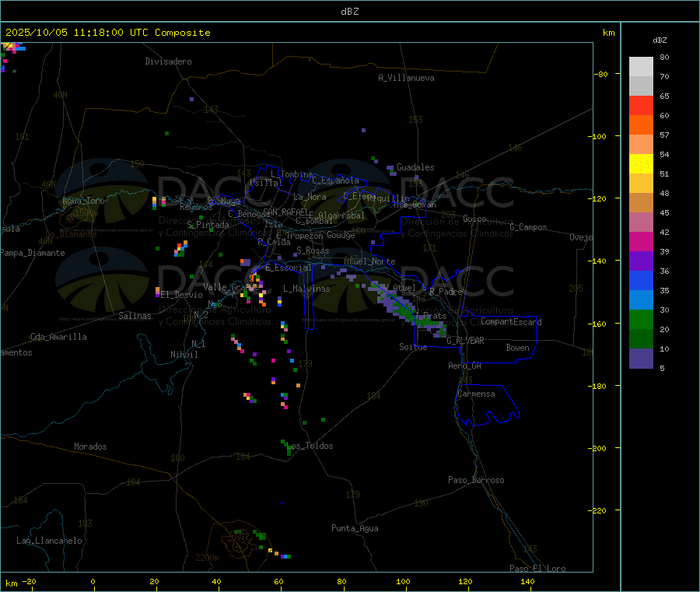Screen dimensions: 700x592
Task: Select the Punta_Agua location label
Action: (355, 528)
